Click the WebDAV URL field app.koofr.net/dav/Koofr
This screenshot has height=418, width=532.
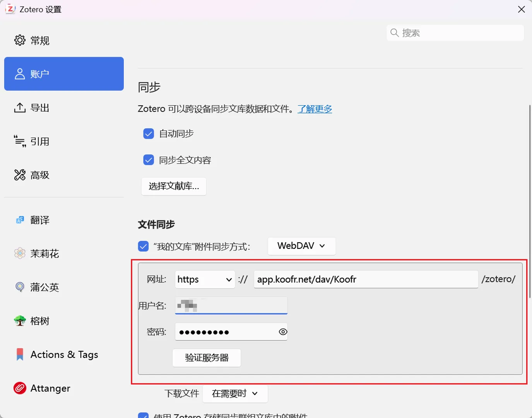366,279
